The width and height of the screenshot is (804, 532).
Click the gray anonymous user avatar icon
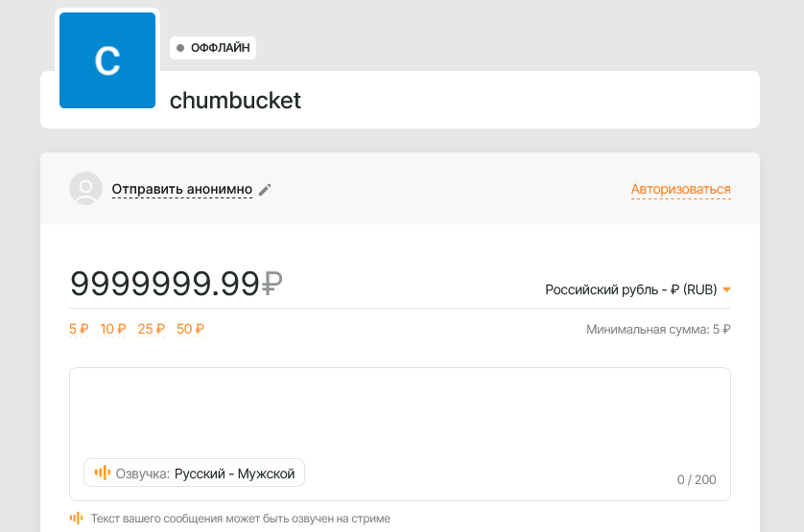point(85,188)
